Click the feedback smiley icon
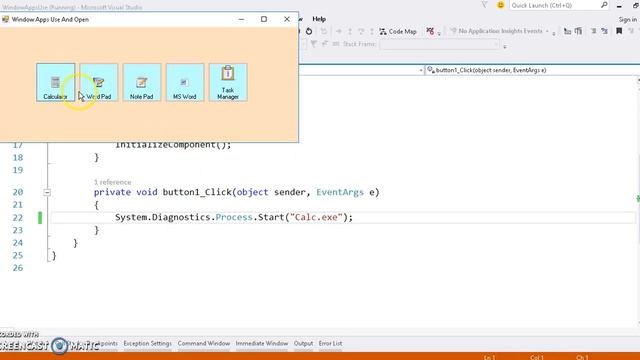The image size is (640, 360). coord(500,5)
